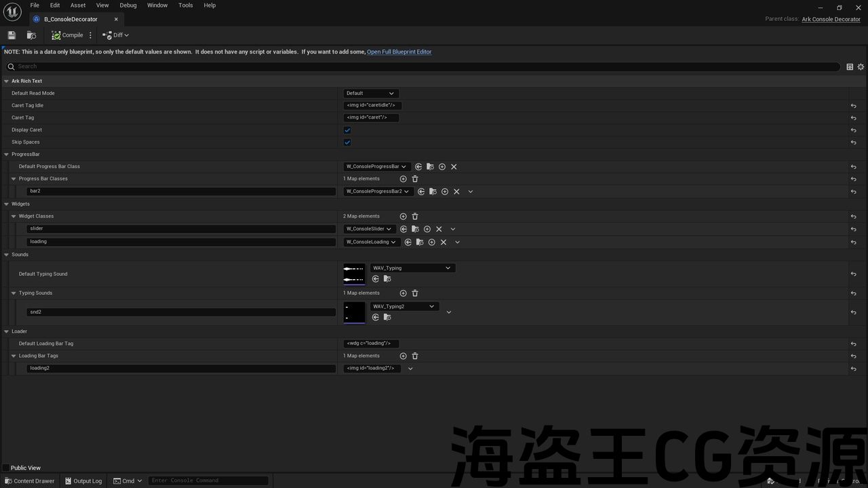Disable the Skip Spaces checkbox

(x=347, y=142)
